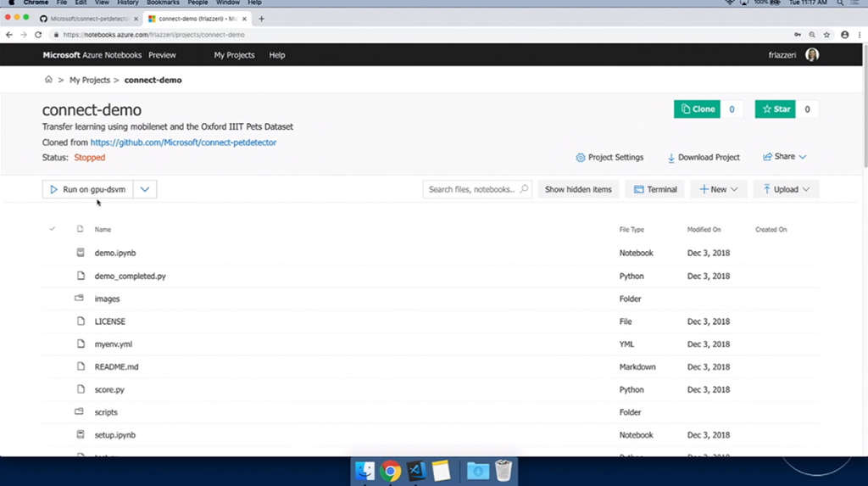This screenshot has width=868, height=486.
Task: Open a new browser tab with plus
Action: (261, 19)
